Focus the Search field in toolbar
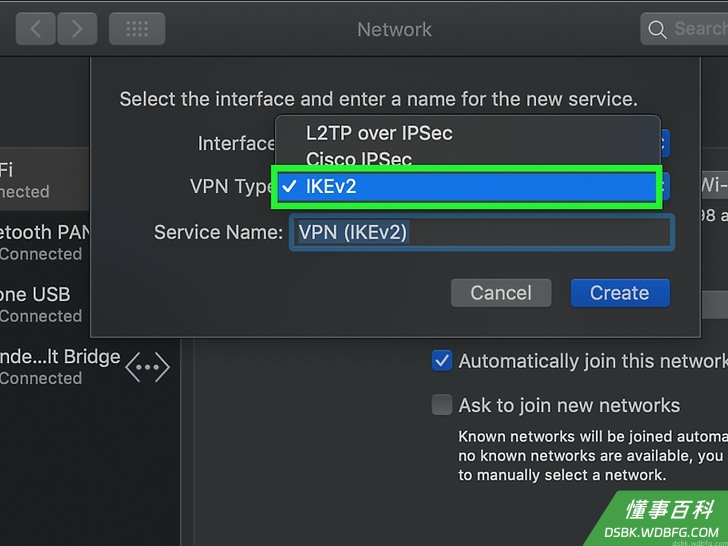Image resolution: width=728 pixels, height=546 pixels. tap(684, 29)
